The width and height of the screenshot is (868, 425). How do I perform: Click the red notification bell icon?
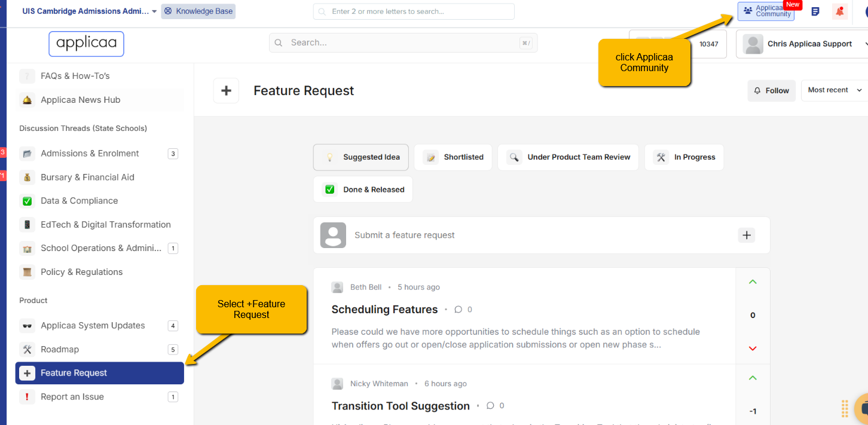840,11
